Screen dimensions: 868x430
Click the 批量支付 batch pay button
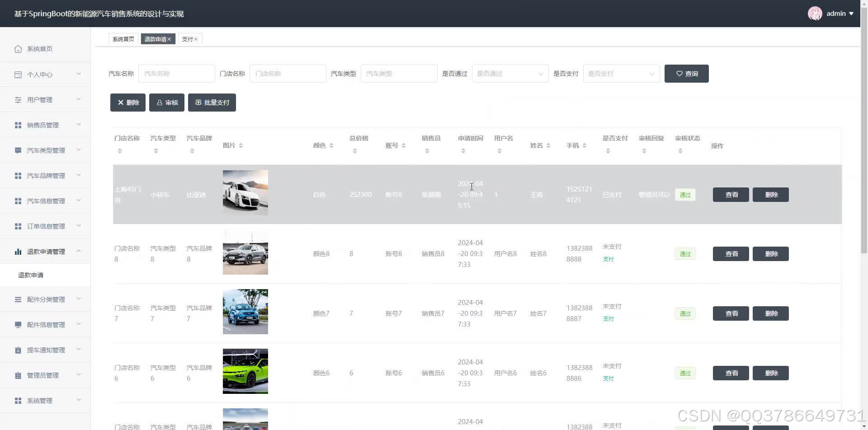212,103
